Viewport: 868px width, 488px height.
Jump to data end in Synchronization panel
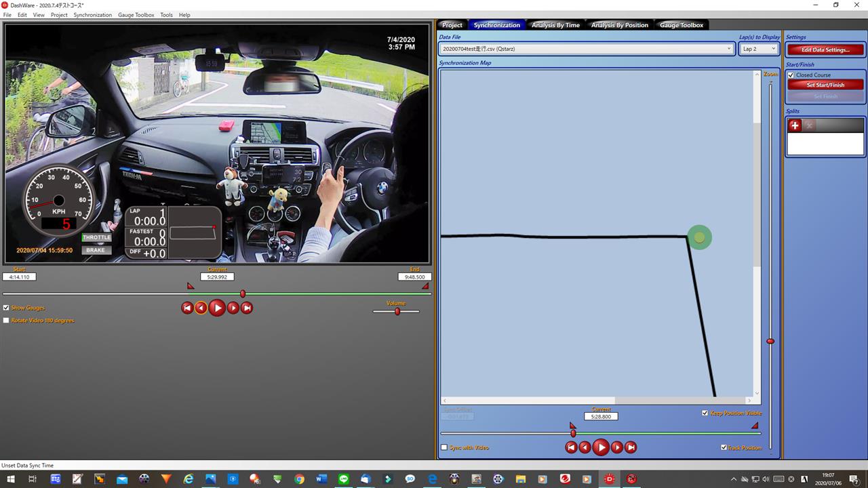click(x=631, y=447)
